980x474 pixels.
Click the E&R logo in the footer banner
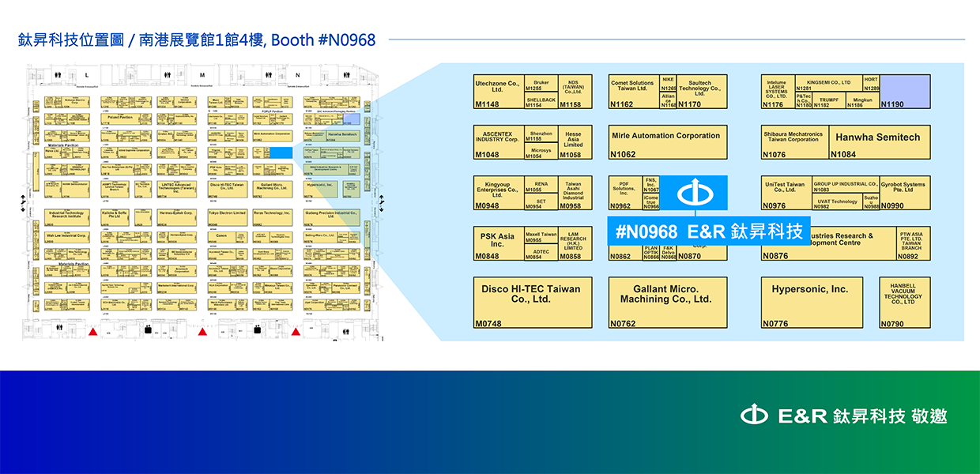754,416
